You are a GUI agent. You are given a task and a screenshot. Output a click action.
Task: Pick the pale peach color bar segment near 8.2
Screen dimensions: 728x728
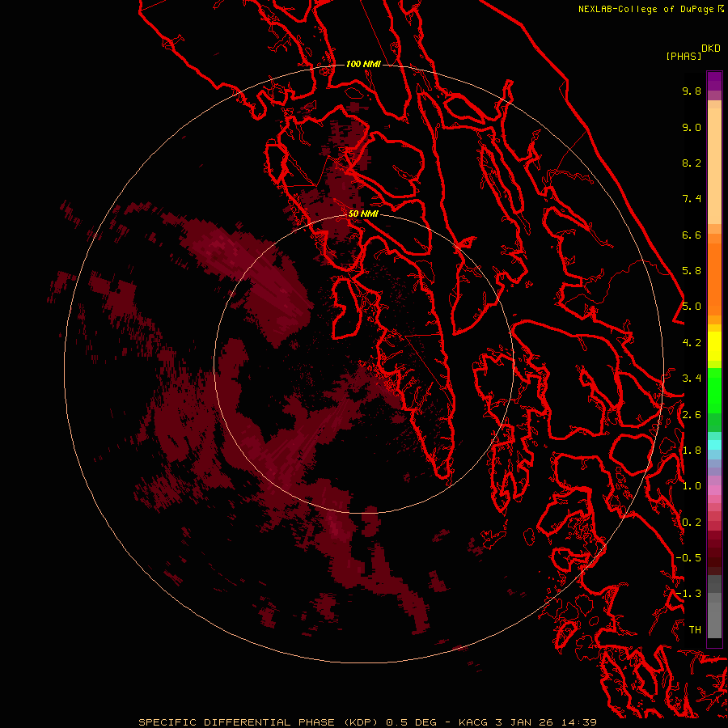pos(714,166)
